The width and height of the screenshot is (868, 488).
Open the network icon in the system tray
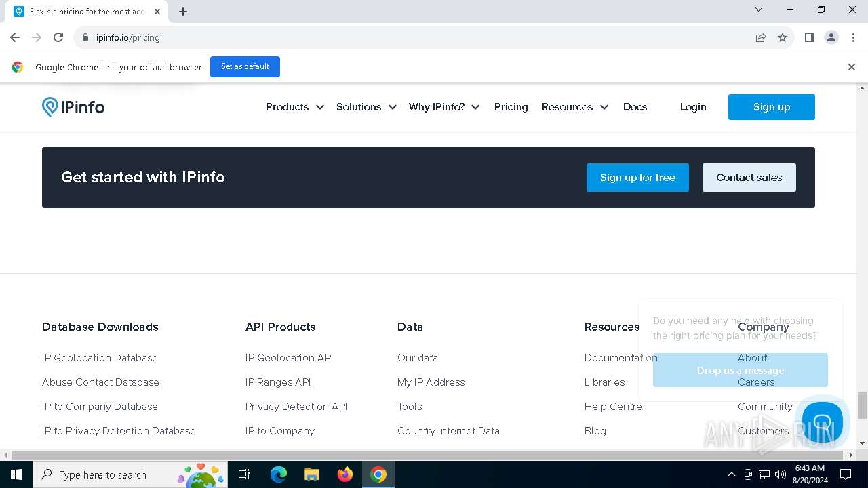[x=764, y=474]
